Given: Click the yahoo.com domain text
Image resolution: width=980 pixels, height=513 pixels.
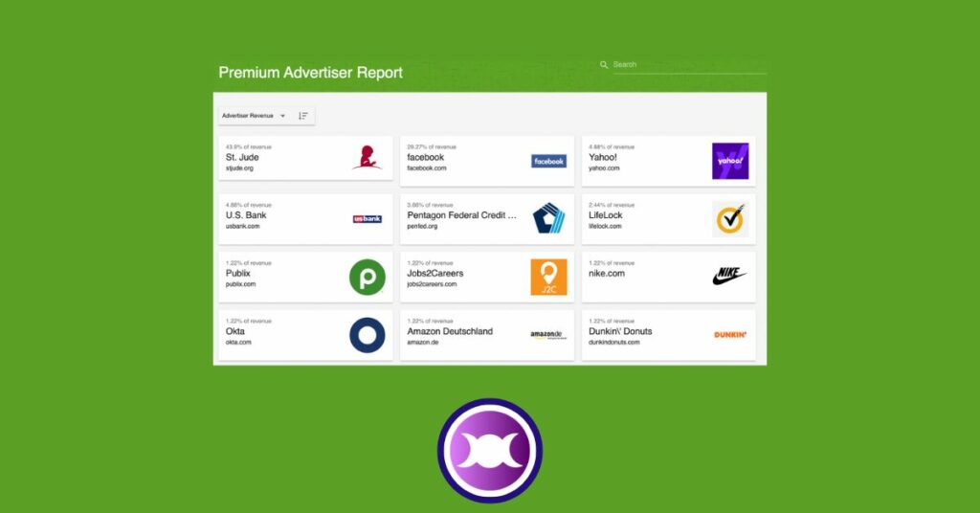Looking at the screenshot, I should (x=605, y=168).
